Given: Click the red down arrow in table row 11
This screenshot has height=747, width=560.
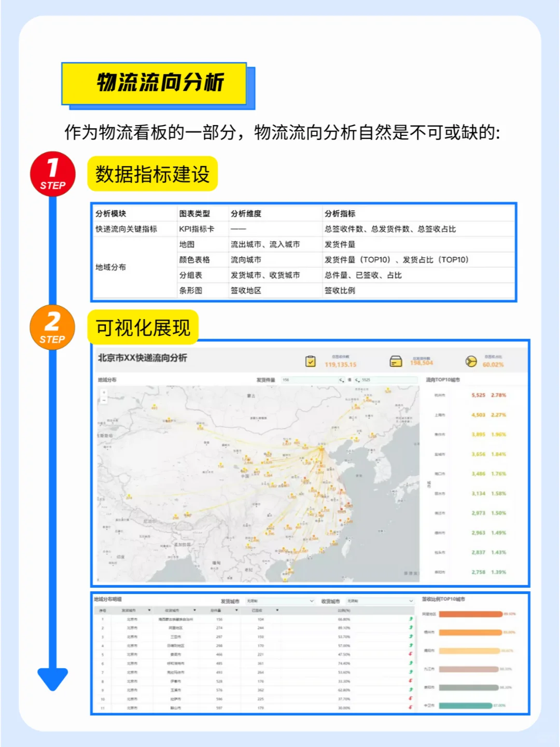Looking at the screenshot, I should (411, 707).
